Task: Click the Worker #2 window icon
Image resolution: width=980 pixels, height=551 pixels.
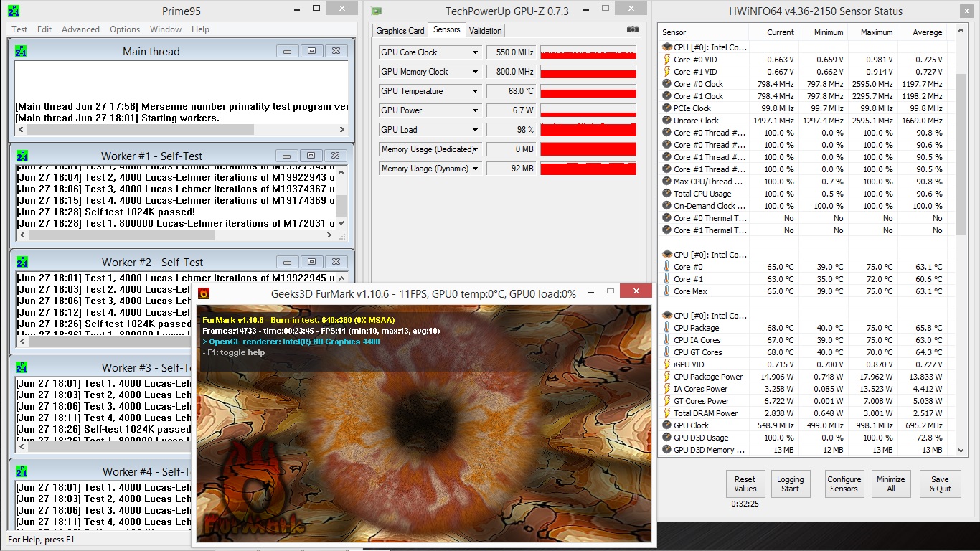Action: point(21,262)
